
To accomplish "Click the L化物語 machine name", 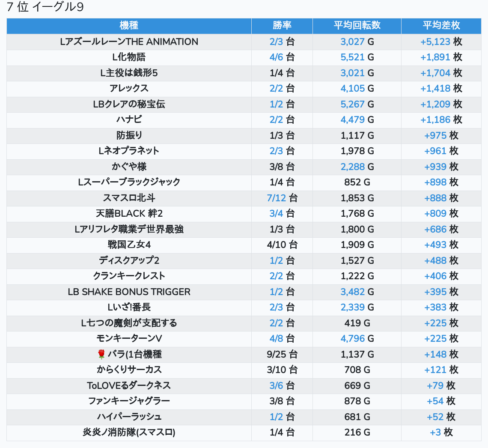I will (x=129, y=57).
